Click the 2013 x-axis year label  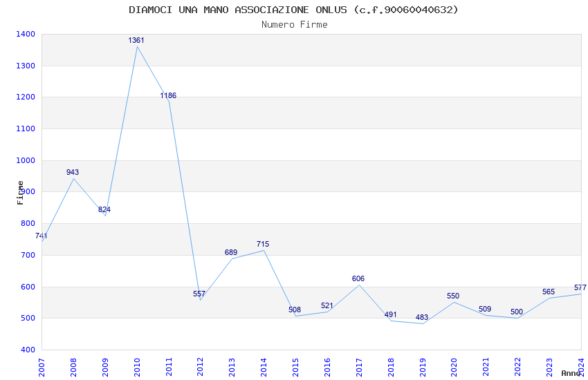tap(232, 368)
